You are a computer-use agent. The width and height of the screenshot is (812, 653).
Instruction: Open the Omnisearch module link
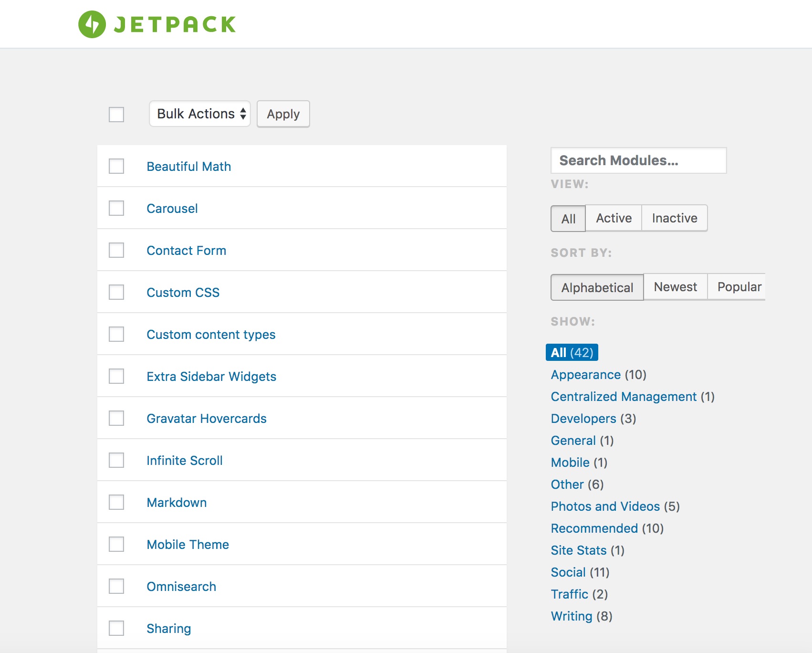pos(182,587)
